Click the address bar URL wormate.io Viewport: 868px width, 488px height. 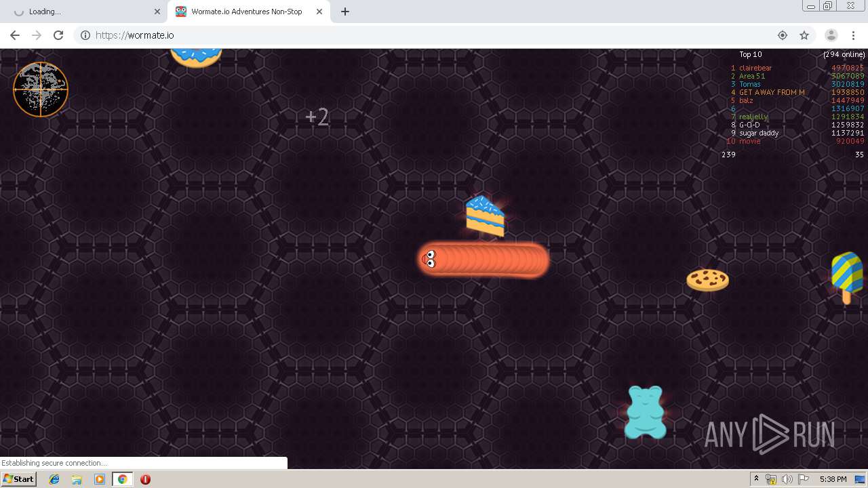(x=135, y=35)
